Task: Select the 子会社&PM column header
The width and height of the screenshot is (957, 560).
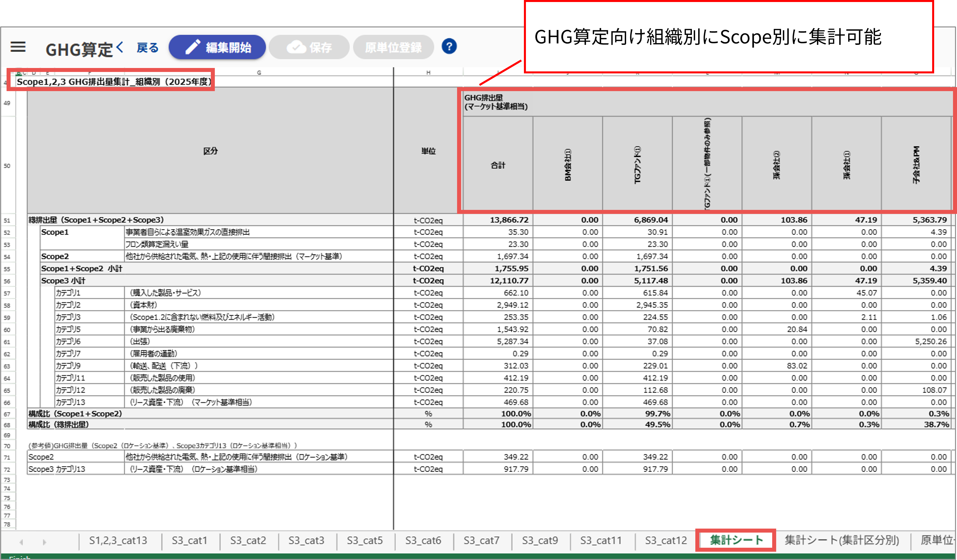Action: tap(916, 165)
